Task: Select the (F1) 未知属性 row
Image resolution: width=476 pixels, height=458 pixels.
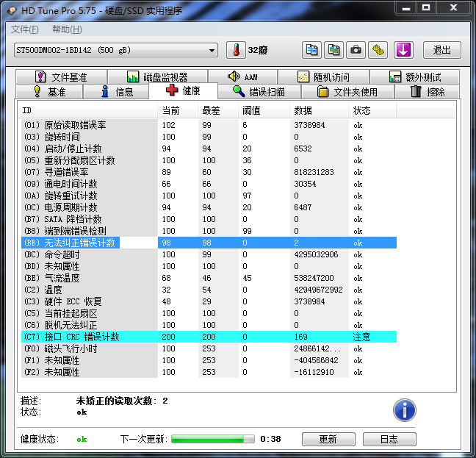Action: click(209, 360)
